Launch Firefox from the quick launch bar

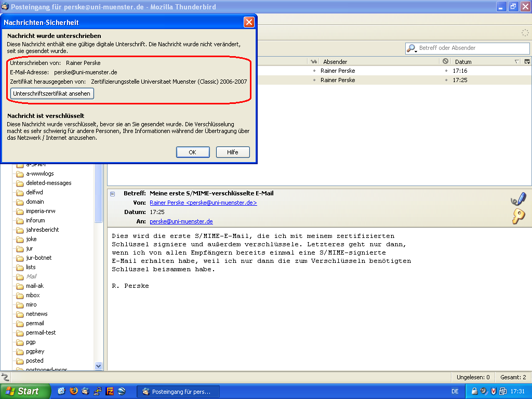click(x=73, y=391)
